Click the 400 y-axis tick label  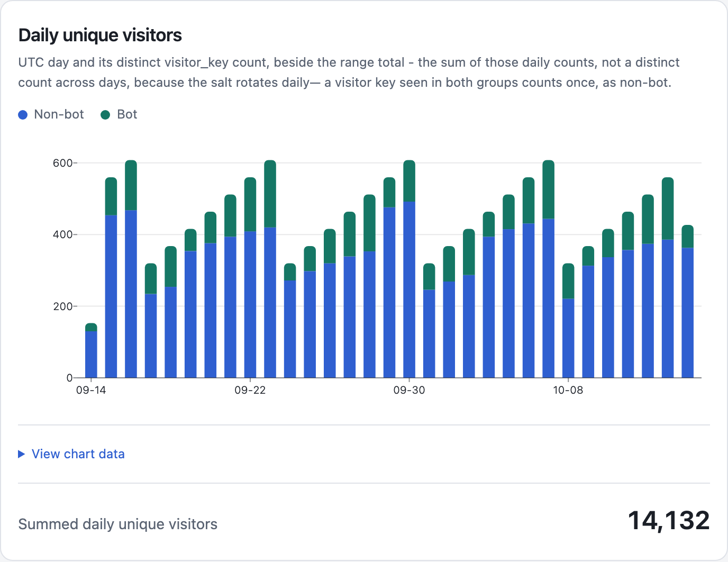point(62,234)
